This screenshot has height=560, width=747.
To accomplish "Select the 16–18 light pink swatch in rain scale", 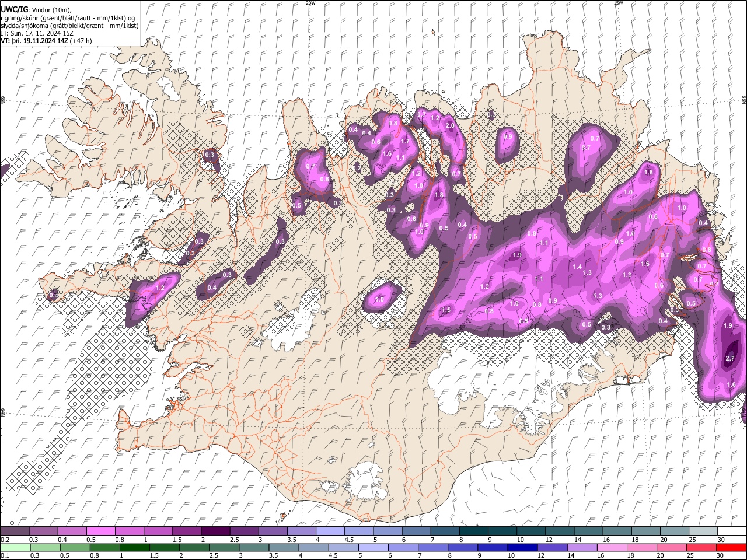I will [612, 547].
